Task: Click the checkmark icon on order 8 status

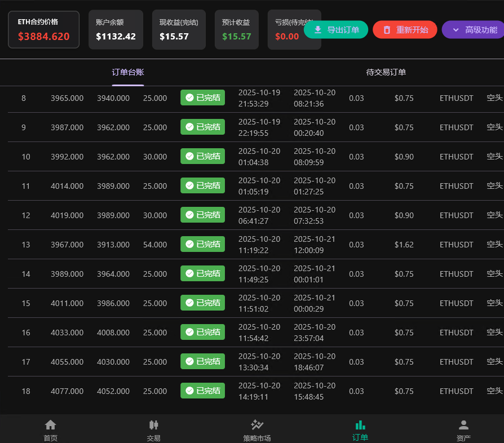Action: point(189,98)
